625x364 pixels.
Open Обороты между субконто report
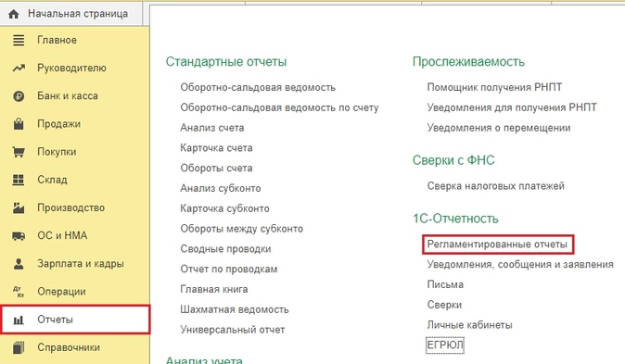point(241,229)
